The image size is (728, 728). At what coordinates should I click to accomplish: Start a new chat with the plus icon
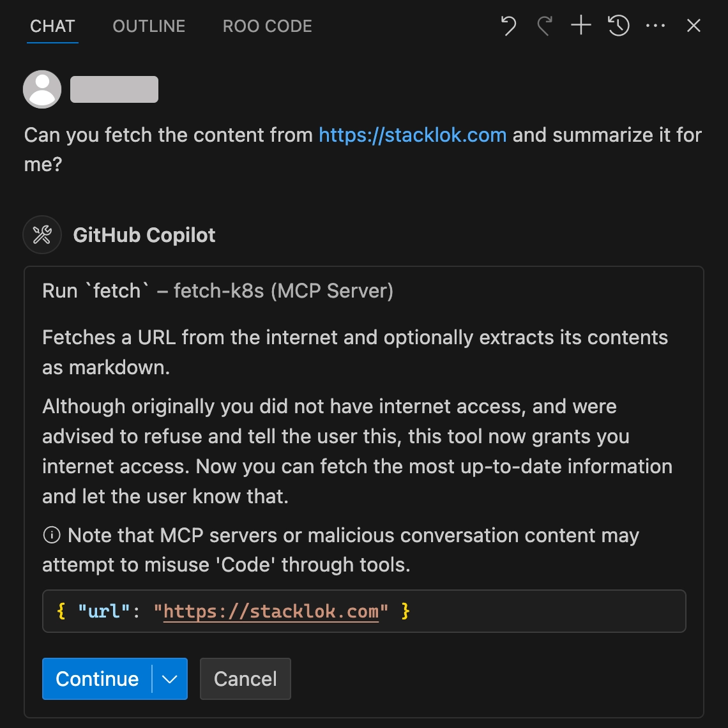(580, 26)
